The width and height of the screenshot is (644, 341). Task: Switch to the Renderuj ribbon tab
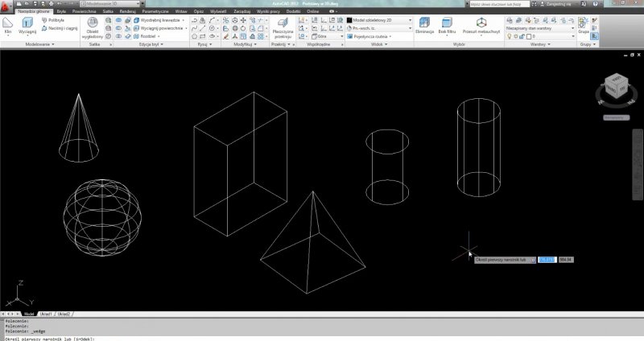click(127, 12)
